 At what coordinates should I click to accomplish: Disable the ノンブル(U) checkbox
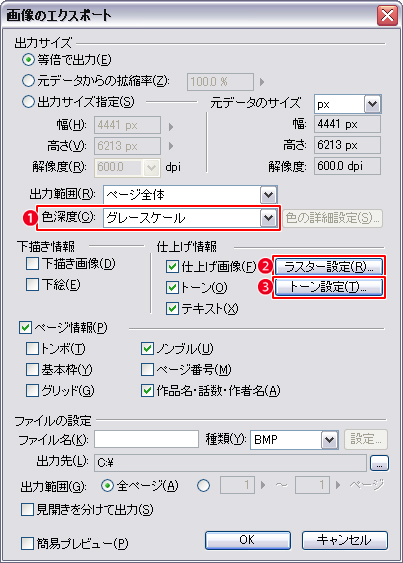pos(147,349)
